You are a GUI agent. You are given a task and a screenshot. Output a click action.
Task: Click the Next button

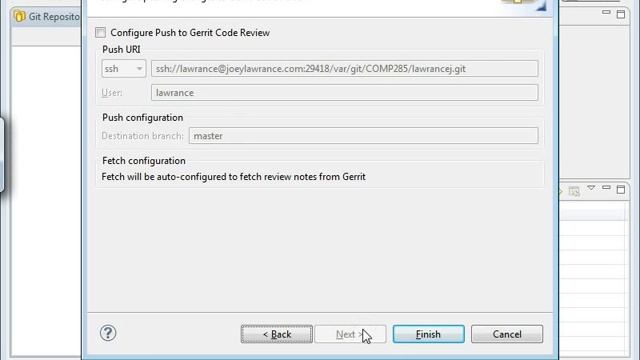(x=350, y=334)
